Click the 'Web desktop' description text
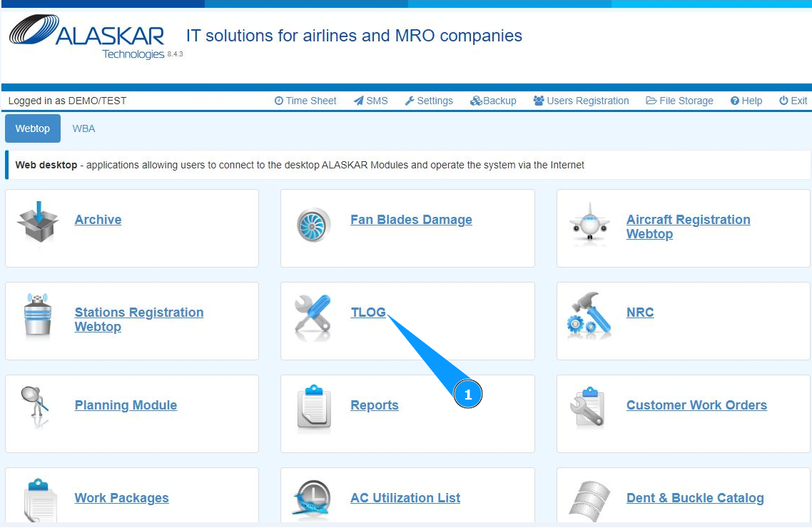The width and height of the screenshot is (812, 528). [x=299, y=165]
